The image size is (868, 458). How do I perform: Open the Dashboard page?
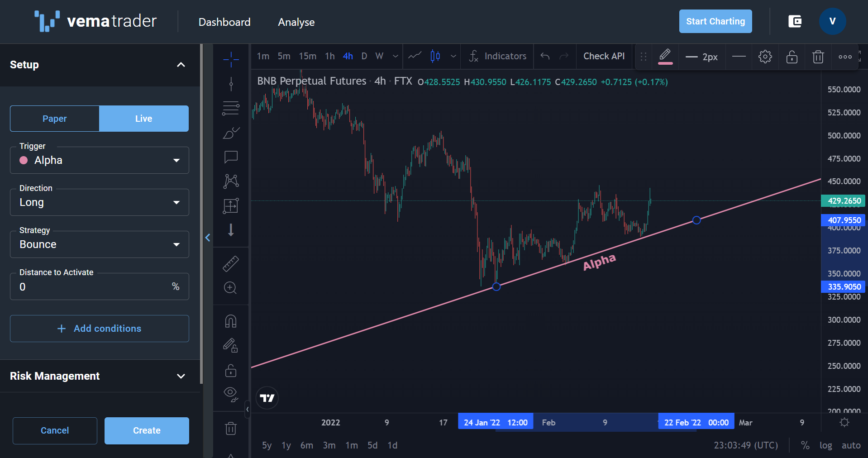(224, 22)
